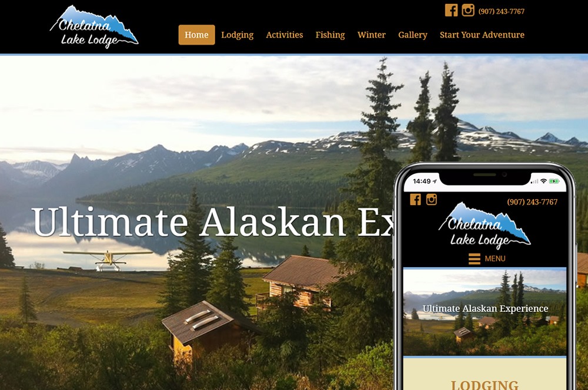Image resolution: width=588 pixels, height=390 pixels.
Task: Tap the Facebook icon on the phone mockup
Action: 415,199
